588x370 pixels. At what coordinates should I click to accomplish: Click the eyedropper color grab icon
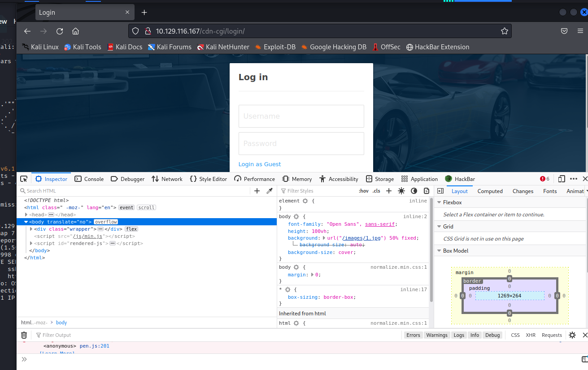270,191
